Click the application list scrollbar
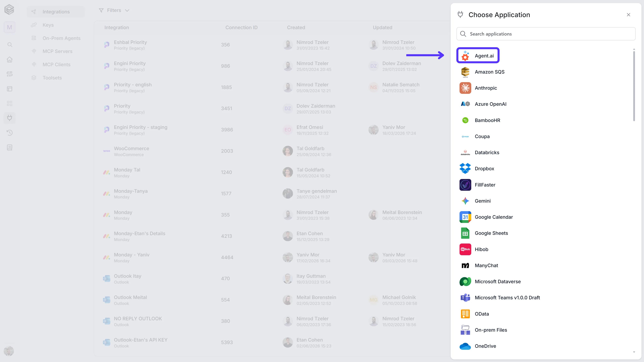 (634, 86)
